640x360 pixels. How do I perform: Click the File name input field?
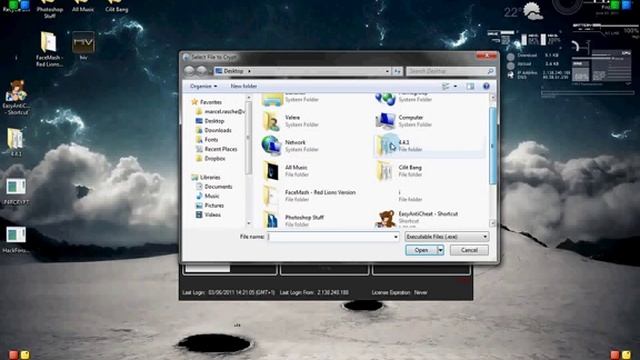[330, 237]
